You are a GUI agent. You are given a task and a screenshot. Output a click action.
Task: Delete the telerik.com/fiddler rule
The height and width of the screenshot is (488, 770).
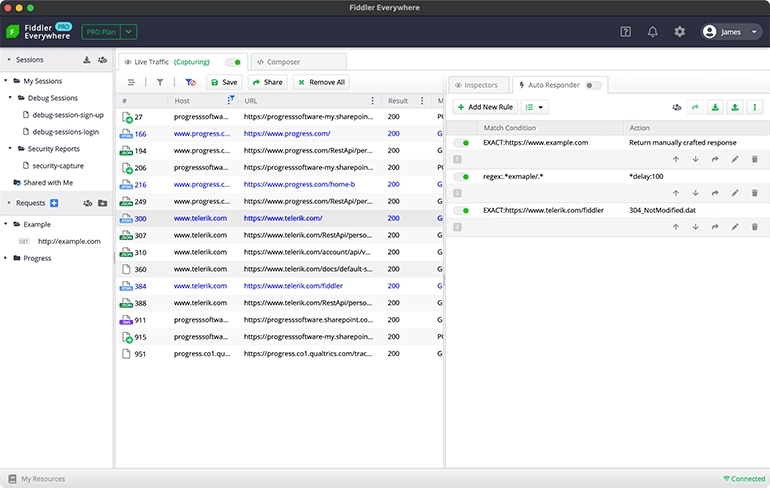click(x=755, y=227)
